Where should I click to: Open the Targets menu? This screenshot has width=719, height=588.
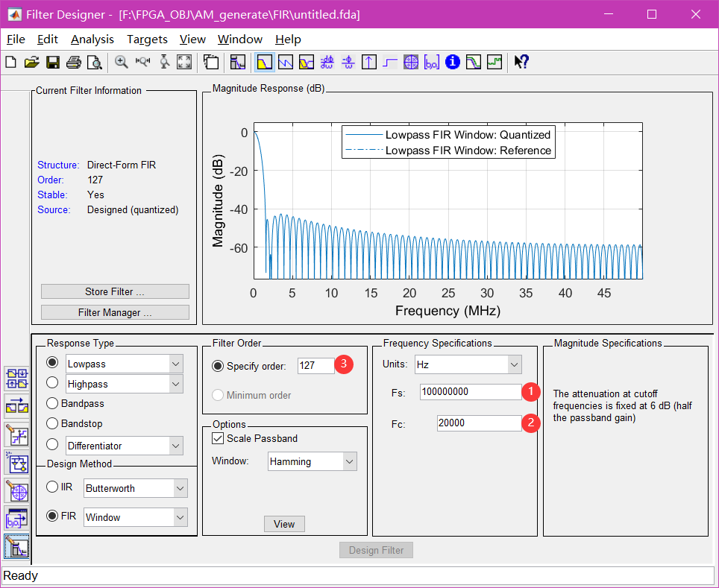coord(147,39)
